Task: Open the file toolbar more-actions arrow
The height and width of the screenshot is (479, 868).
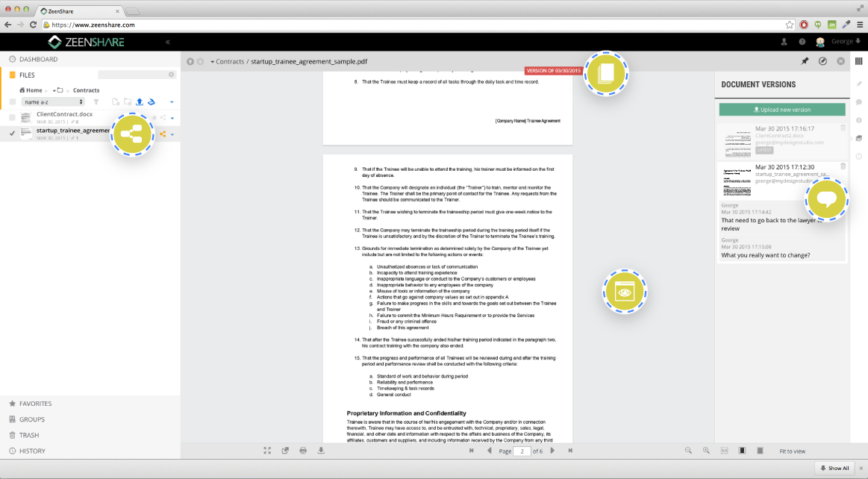Action: tap(172, 102)
